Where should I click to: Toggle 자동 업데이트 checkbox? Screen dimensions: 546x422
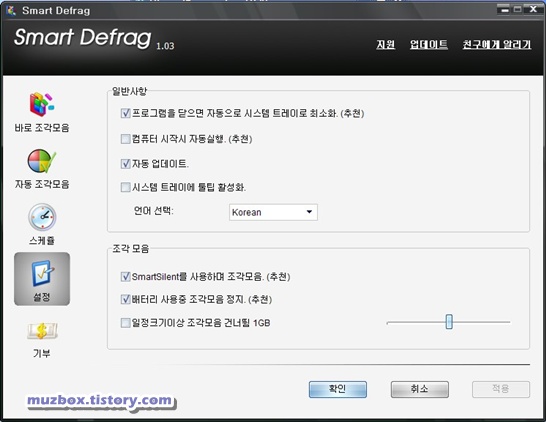click(125, 163)
